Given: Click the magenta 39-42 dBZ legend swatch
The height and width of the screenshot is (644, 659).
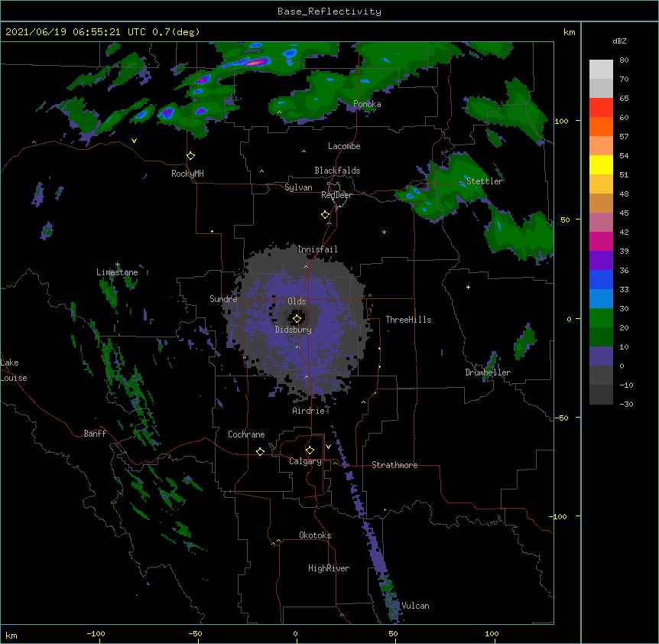Looking at the screenshot, I should pos(601,241).
